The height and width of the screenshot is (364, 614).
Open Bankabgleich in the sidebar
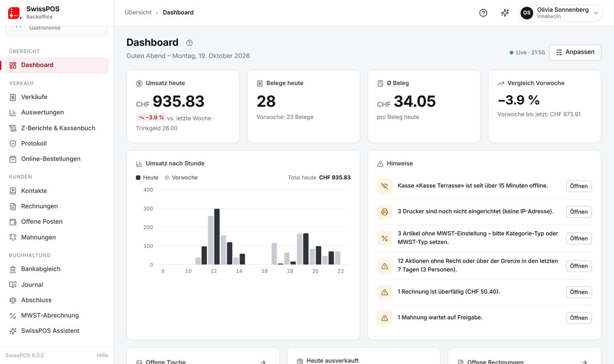pyautogui.click(x=57, y=269)
